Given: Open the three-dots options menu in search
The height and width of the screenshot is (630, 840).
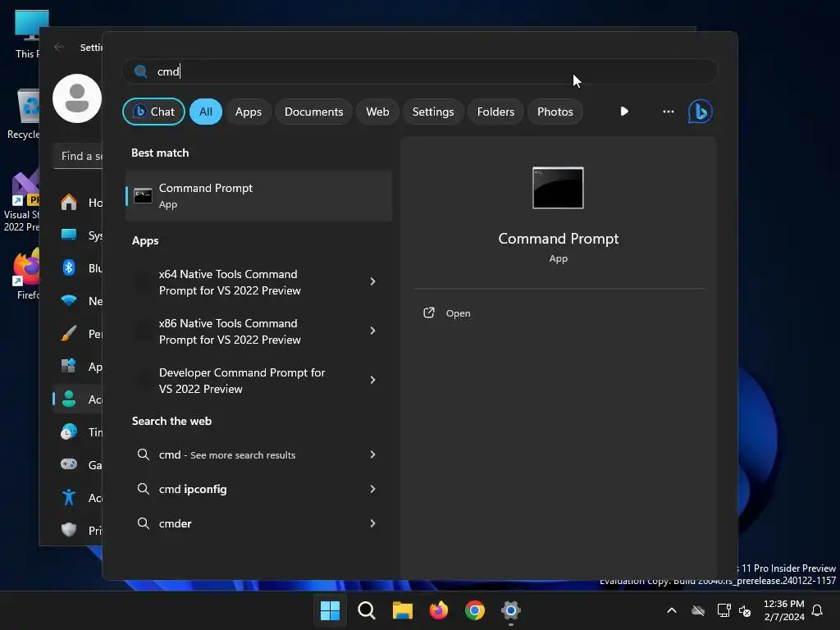Looking at the screenshot, I should click(668, 112).
